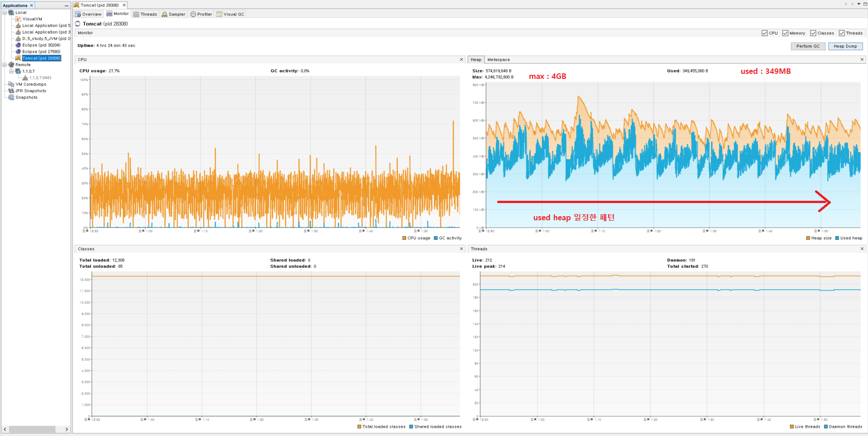Click the Remote network icon
868x436 pixels.
11,65
